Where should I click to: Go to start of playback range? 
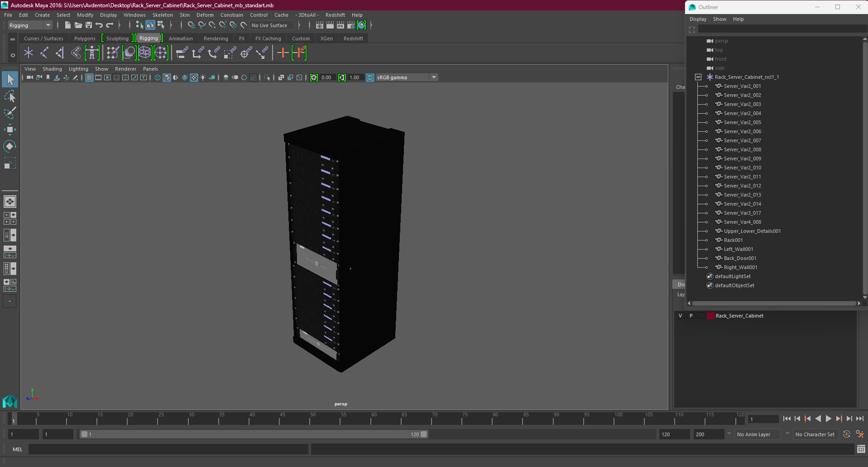pos(786,419)
